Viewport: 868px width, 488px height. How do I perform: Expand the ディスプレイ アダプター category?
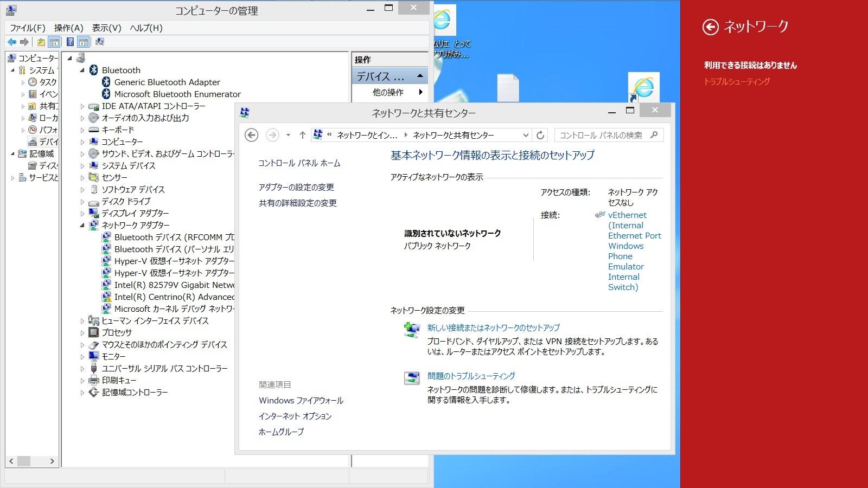point(82,214)
